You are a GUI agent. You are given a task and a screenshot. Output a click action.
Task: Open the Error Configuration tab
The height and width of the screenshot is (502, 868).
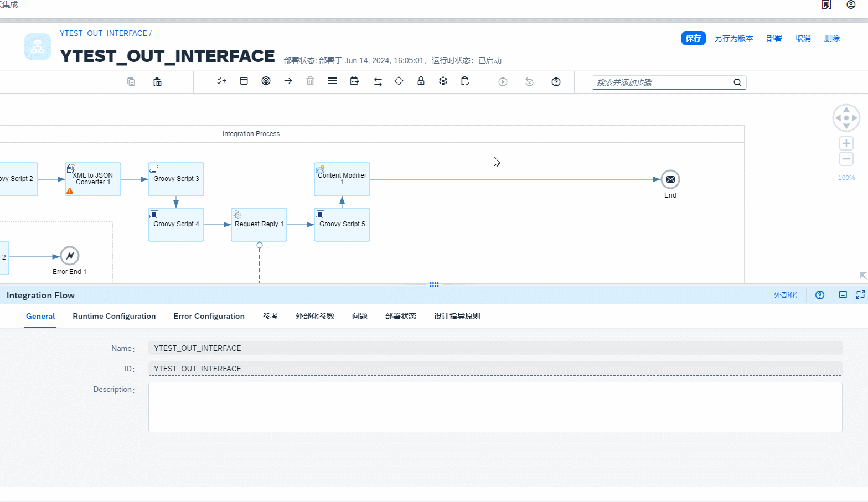click(209, 316)
